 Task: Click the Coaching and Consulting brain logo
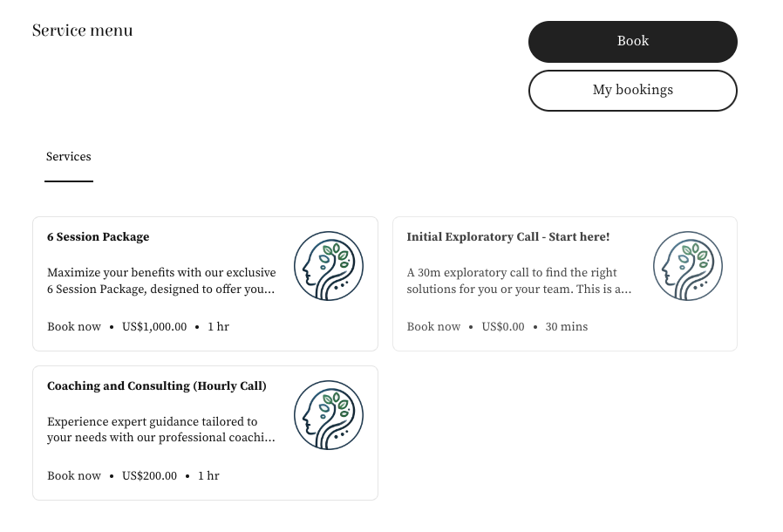[329, 415]
